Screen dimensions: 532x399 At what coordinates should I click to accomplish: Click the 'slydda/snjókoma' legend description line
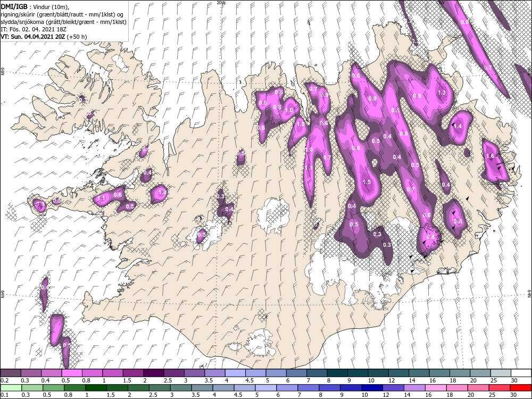(64, 22)
